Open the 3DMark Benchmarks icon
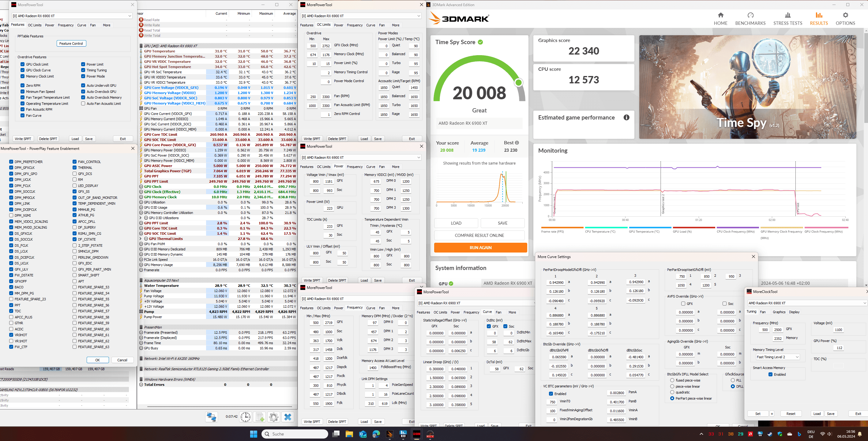 pos(750,15)
